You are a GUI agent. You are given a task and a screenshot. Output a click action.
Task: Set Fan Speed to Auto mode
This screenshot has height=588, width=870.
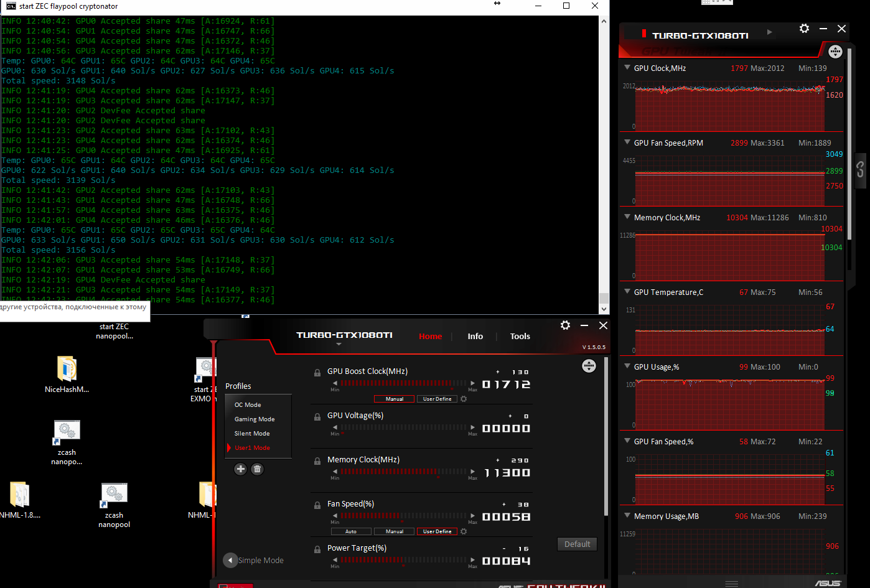click(351, 531)
